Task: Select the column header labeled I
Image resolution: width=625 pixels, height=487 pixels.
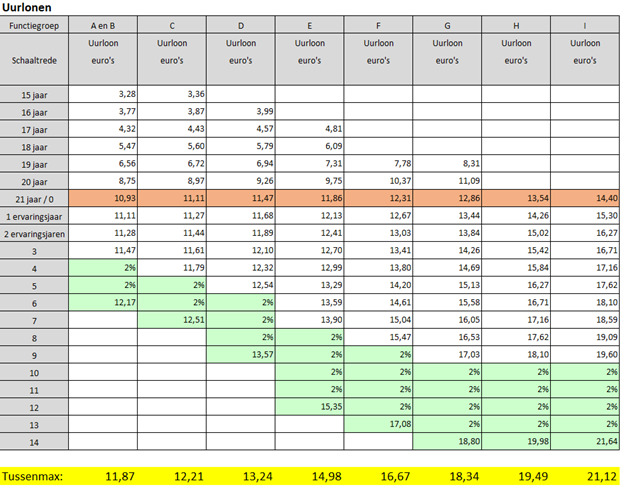Action: click(585, 25)
